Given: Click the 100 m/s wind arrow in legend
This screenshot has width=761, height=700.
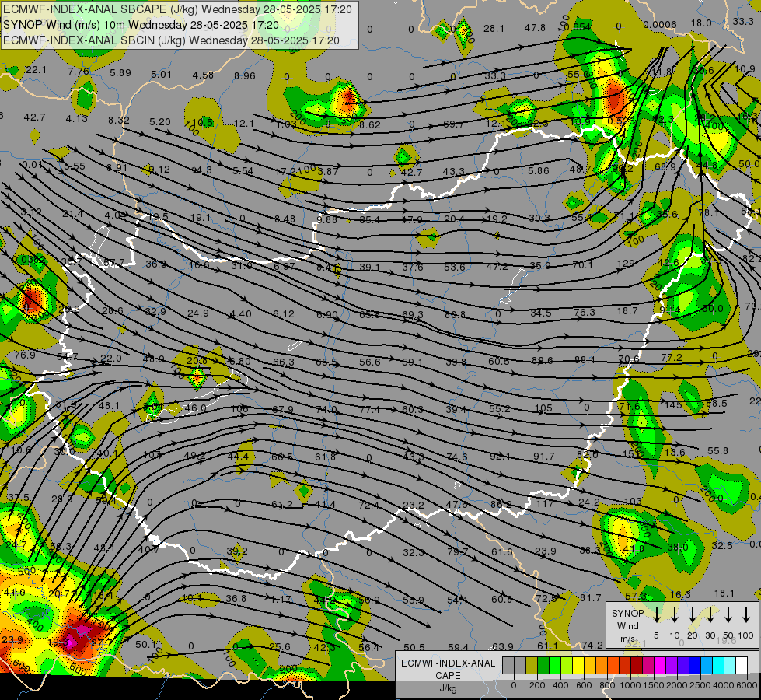Looking at the screenshot, I should point(746,615).
